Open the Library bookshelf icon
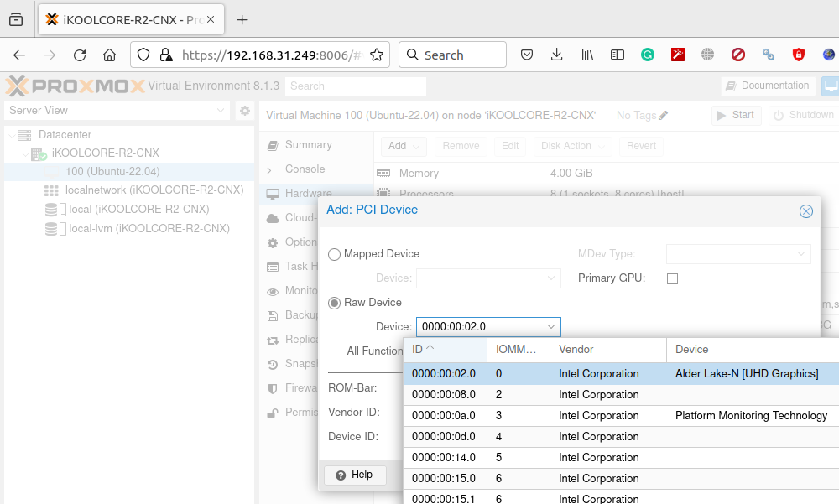Image resolution: width=839 pixels, height=504 pixels. point(587,55)
